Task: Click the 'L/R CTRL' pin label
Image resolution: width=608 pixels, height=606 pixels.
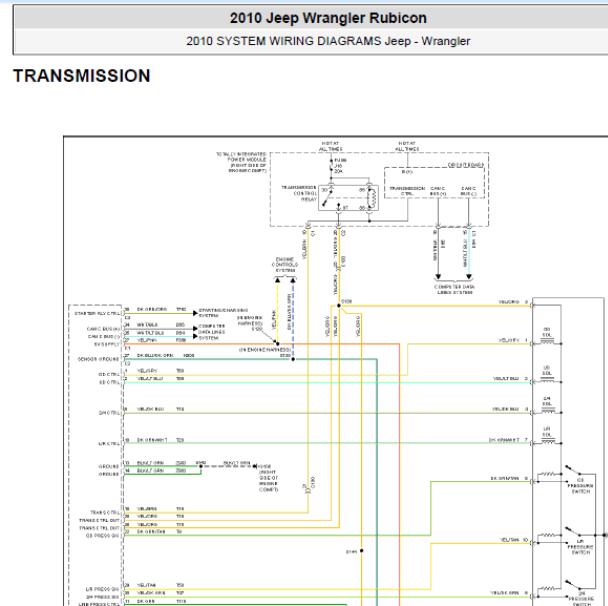Action: point(109,444)
